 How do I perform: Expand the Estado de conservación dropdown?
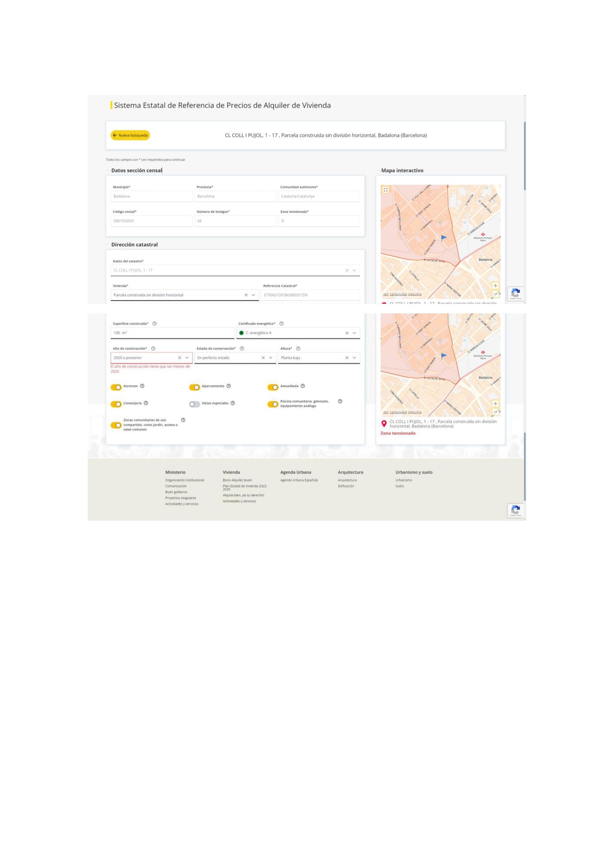click(271, 358)
